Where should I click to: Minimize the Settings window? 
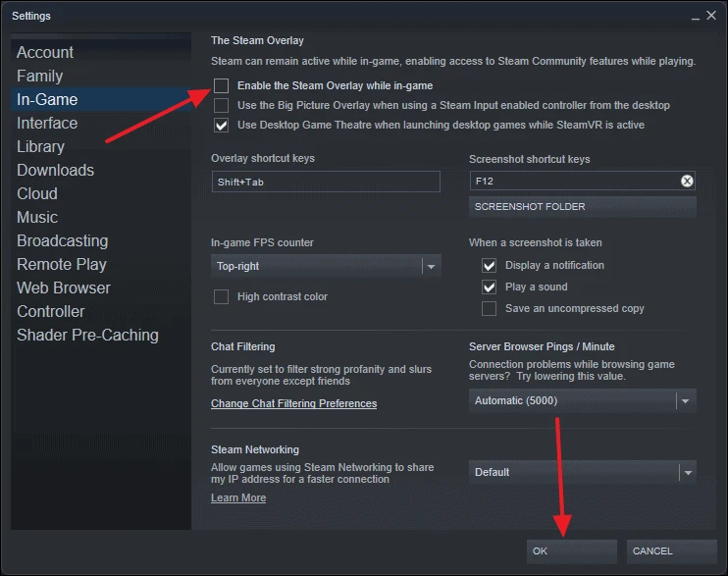click(695, 17)
